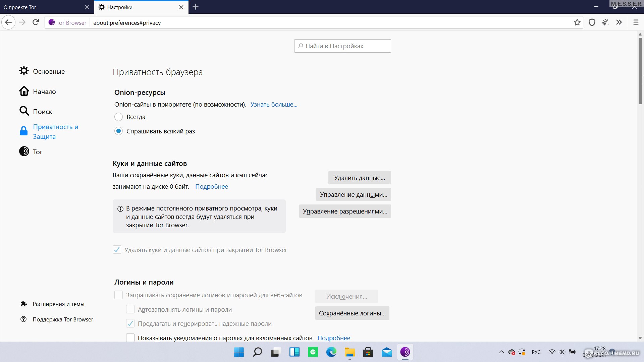Open Удалить данные dialog for cookies
644x362 pixels.
tap(359, 177)
